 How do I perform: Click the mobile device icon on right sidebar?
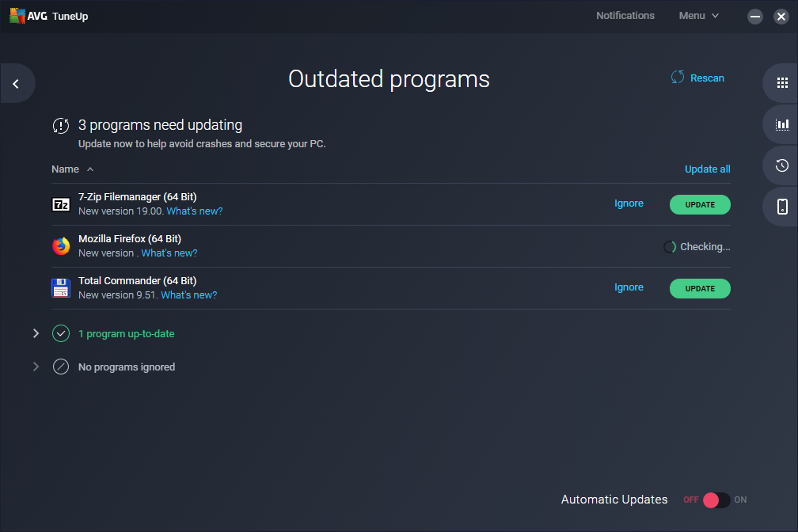tap(782, 207)
